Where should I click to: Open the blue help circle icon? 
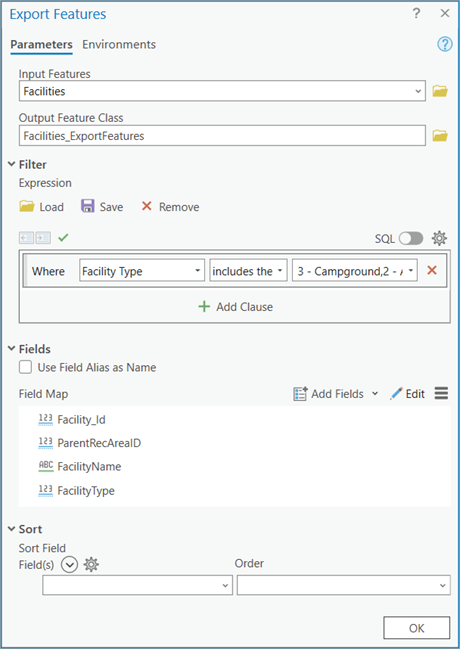tap(445, 44)
